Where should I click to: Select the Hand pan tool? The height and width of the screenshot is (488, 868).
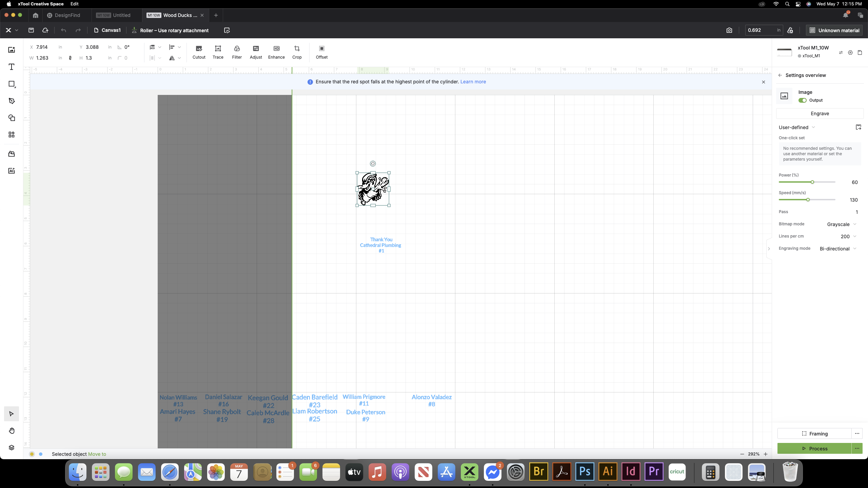(x=12, y=430)
